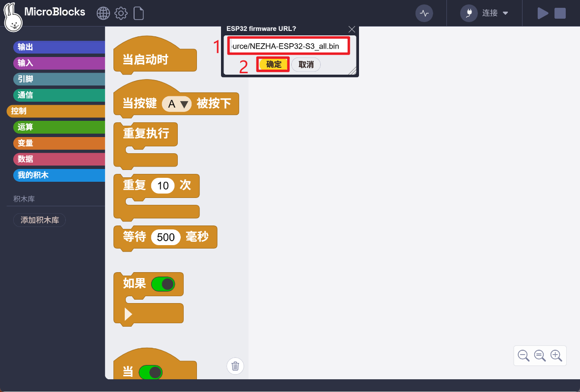Click the plug connection icon
This screenshot has width=580, height=392.
469,14
